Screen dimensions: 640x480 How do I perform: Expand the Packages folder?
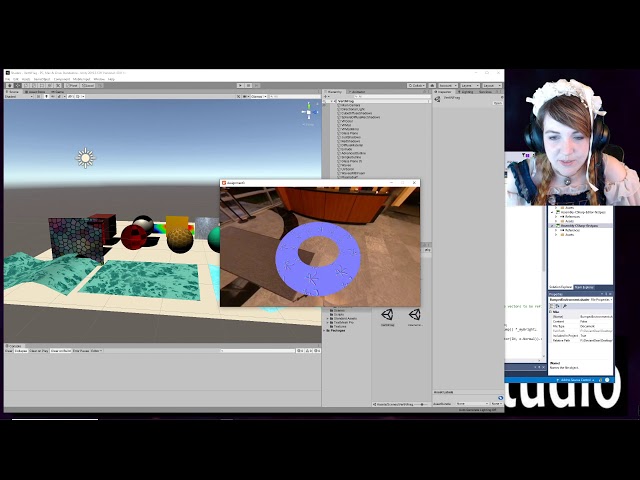coord(324,331)
